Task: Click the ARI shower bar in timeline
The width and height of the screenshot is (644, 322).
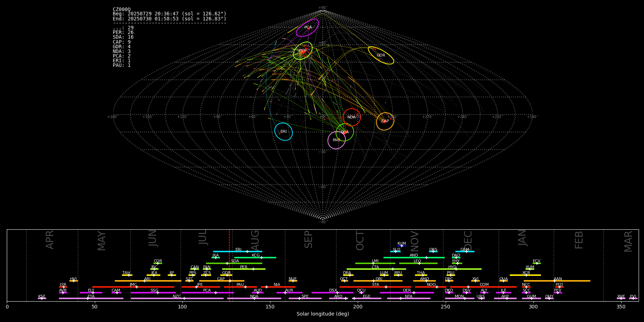Action: pos(148,281)
